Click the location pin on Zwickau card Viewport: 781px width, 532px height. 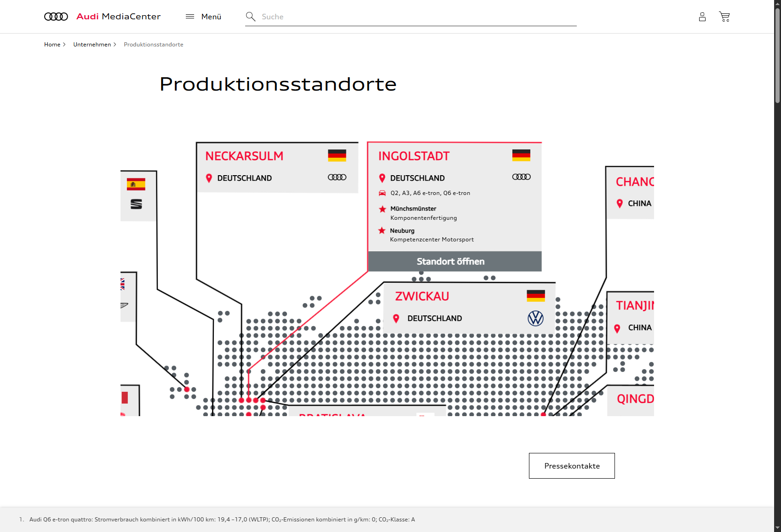click(396, 318)
